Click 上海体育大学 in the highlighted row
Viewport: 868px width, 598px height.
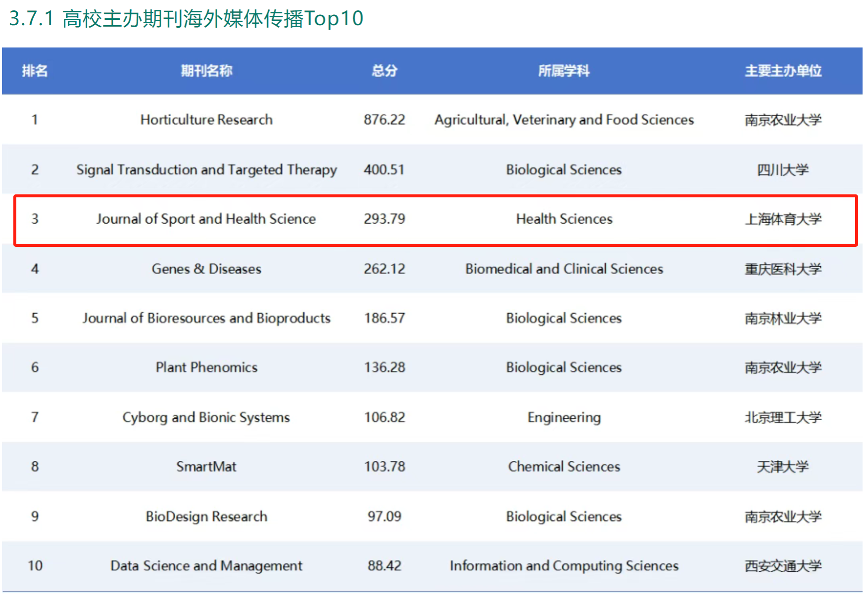pos(783,219)
